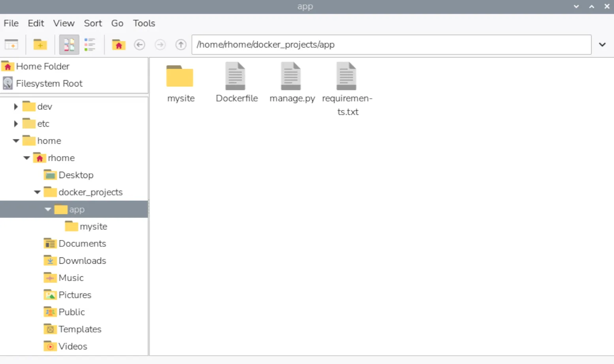The height and width of the screenshot is (364, 614).
Task: Switch to detailed list view mode
Action: coord(90,45)
